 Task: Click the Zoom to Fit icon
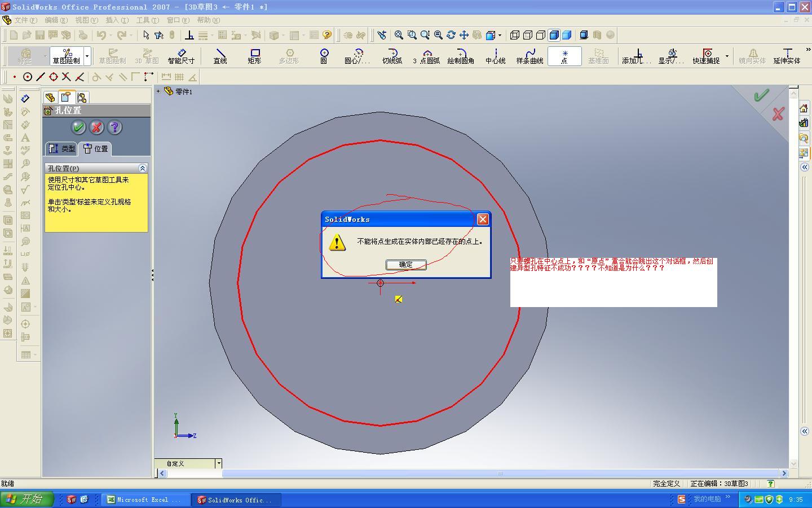tap(399, 35)
